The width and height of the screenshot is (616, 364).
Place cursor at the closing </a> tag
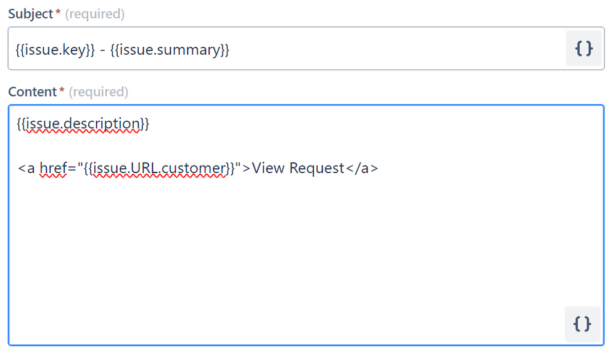[x=362, y=168]
